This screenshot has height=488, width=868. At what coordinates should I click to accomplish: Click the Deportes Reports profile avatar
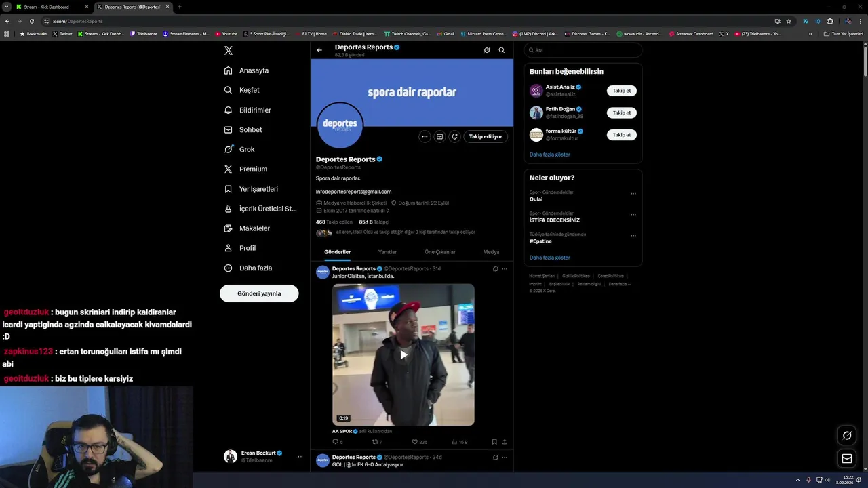[x=340, y=125]
